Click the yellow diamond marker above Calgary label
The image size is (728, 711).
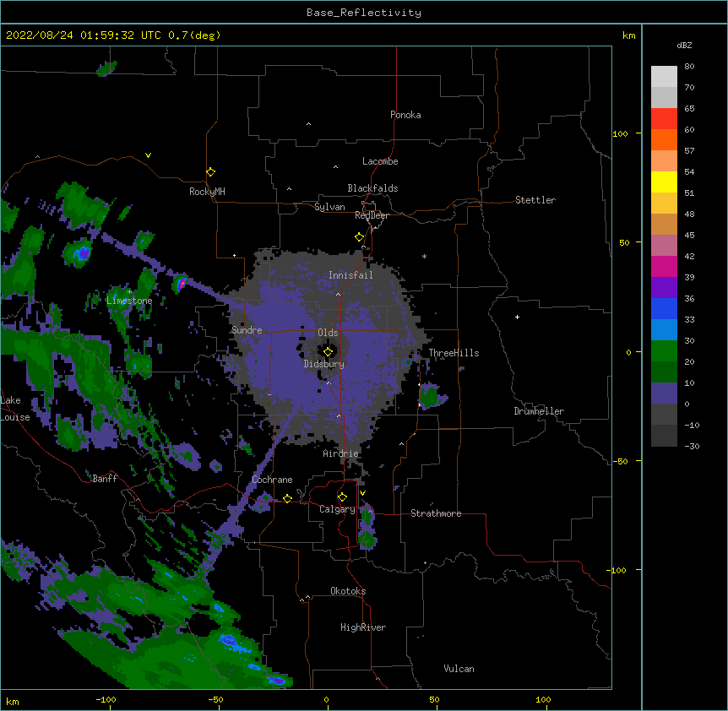pyautogui.click(x=342, y=497)
